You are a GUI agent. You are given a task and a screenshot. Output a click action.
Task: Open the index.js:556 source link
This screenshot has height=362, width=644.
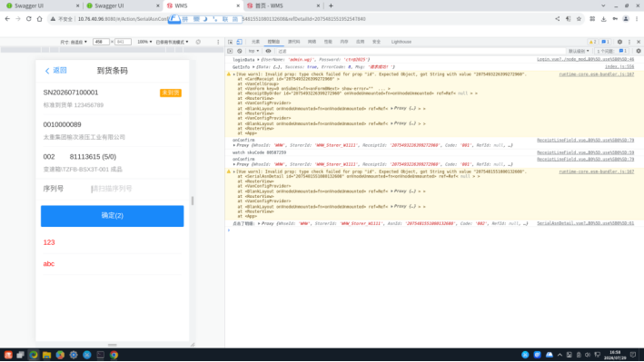pyautogui.click(x=619, y=67)
